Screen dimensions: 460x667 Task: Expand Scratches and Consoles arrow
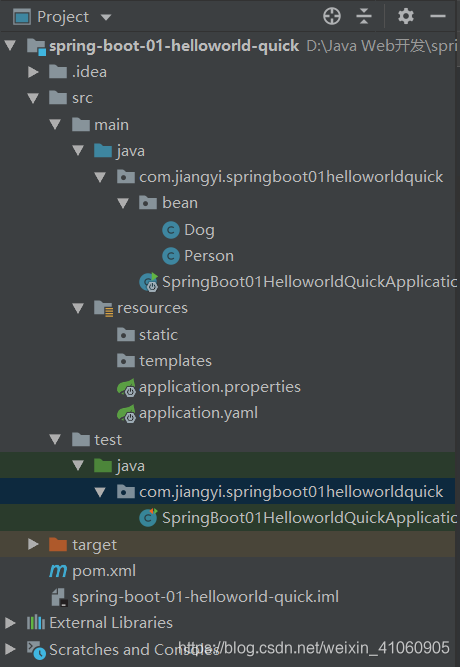10,649
